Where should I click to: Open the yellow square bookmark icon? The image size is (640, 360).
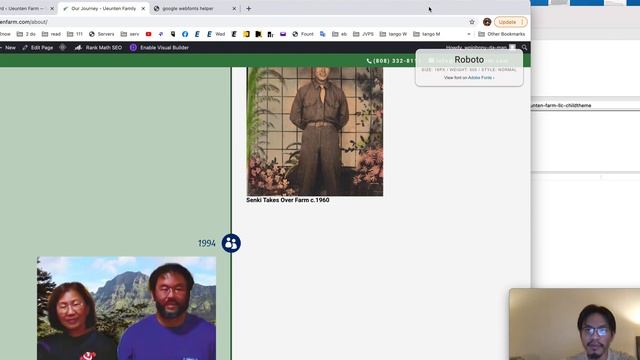(246, 34)
